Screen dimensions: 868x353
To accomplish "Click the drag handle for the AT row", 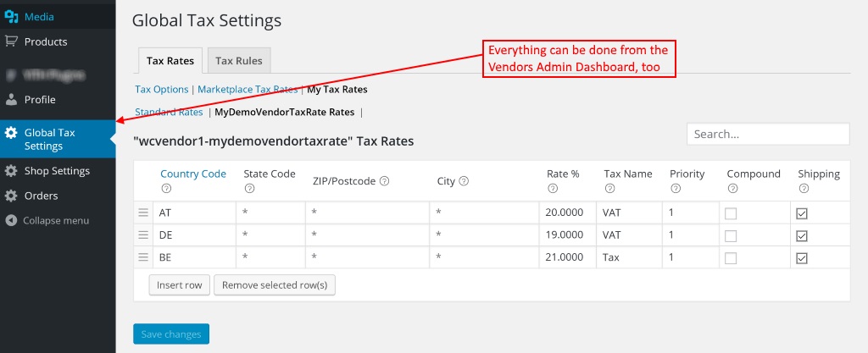I will (143, 213).
